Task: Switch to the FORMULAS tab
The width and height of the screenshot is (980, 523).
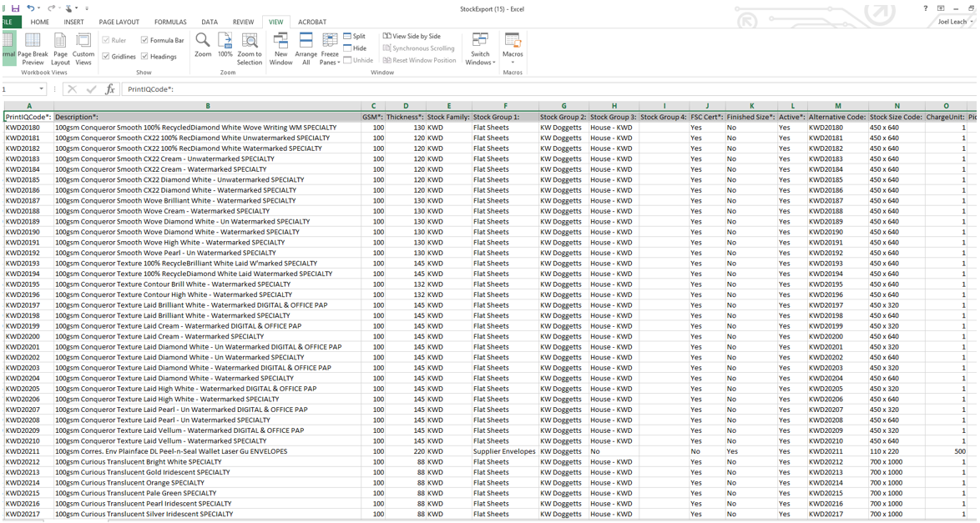Action: pos(170,22)
